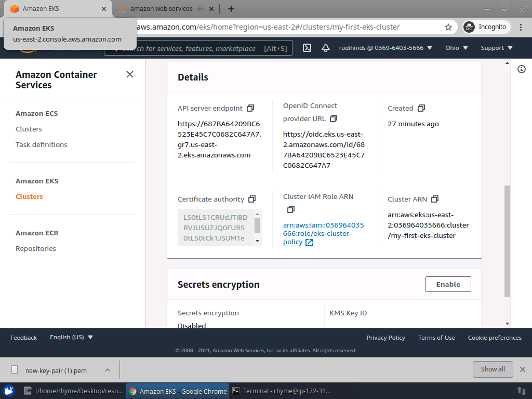
Task: Close the Amazon Container Services sidebar
Action: (x=129, y=74)
